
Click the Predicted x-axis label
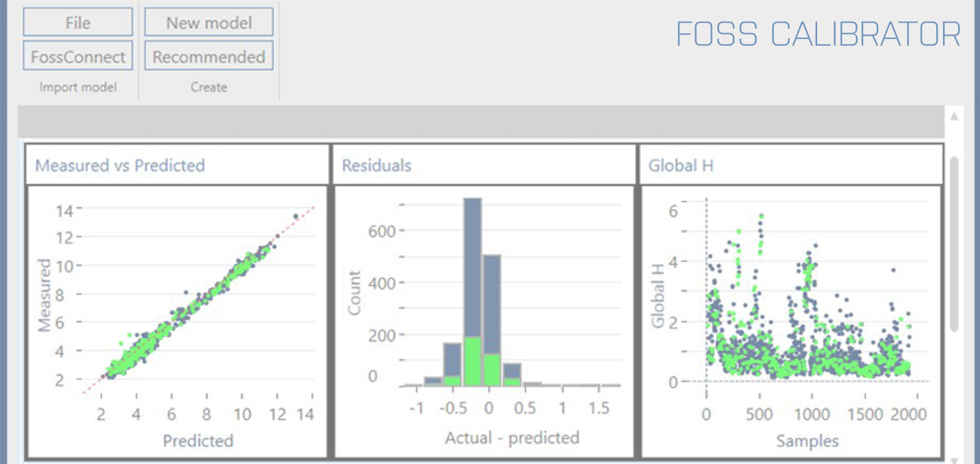[x=198, y=441]
